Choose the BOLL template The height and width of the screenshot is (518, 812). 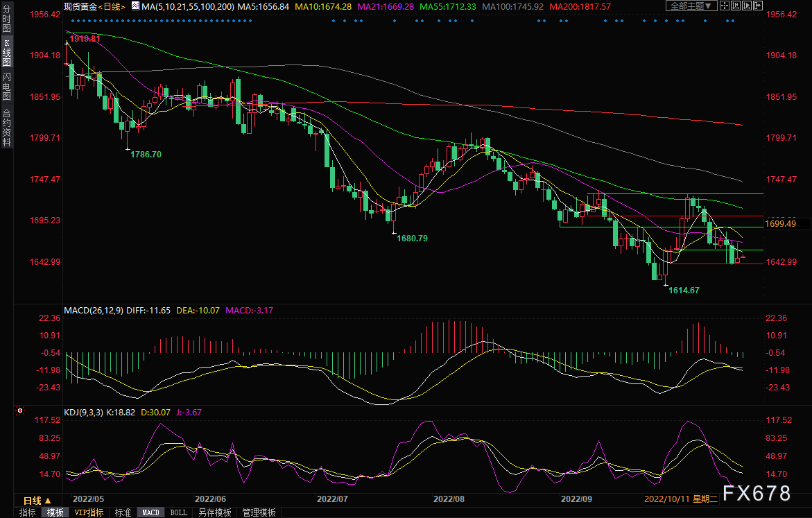(179, 512)
